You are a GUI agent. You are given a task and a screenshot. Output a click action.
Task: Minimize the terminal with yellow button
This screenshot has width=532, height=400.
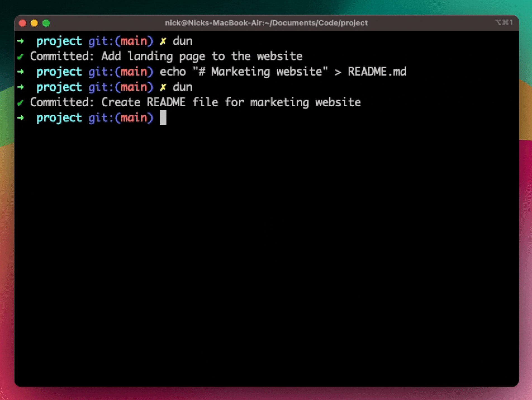click(x=34, y=23)
